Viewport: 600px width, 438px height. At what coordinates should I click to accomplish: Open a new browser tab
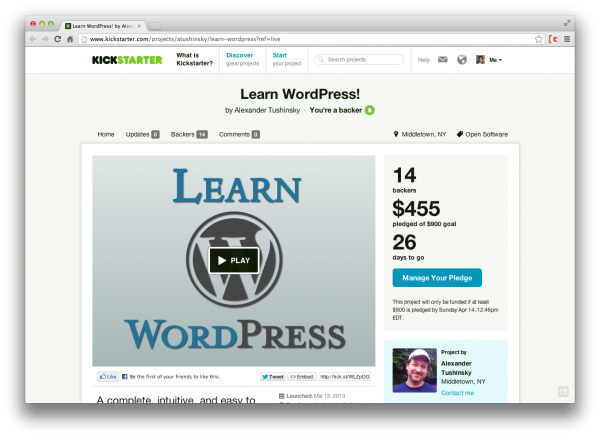[155, 26]
